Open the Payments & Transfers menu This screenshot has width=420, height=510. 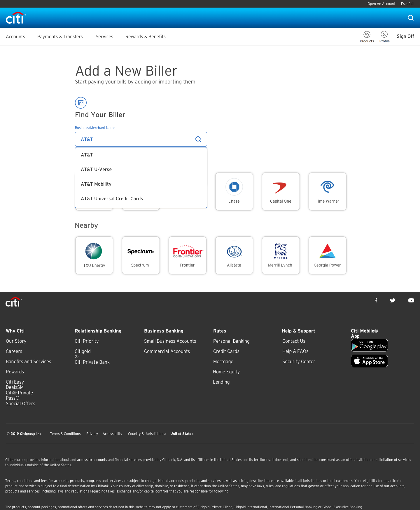[60, 36]
